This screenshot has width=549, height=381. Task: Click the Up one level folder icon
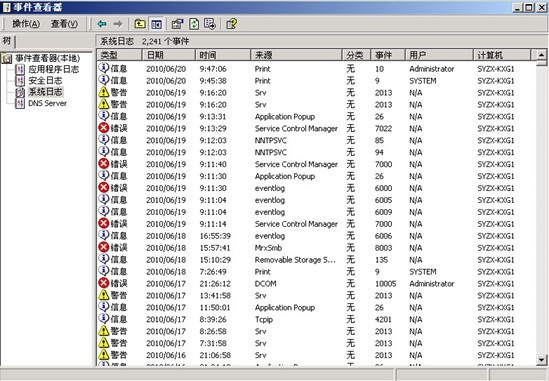pyautogui.click(x=140, y=24)
